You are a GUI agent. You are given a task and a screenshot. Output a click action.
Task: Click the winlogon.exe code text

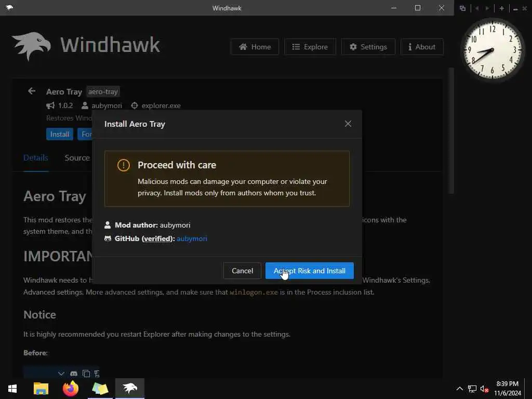[254, 292]
